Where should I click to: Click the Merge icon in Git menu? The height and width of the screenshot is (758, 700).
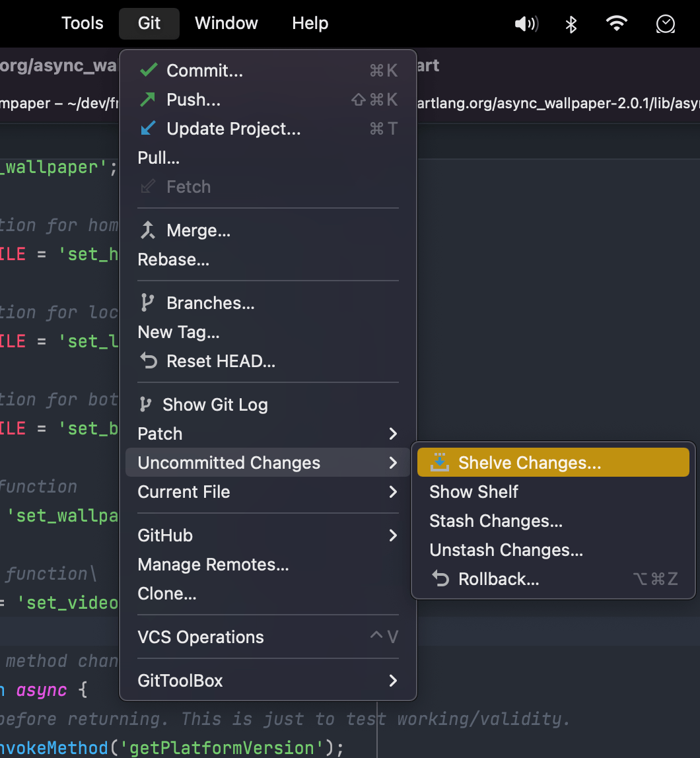(148, 230)
